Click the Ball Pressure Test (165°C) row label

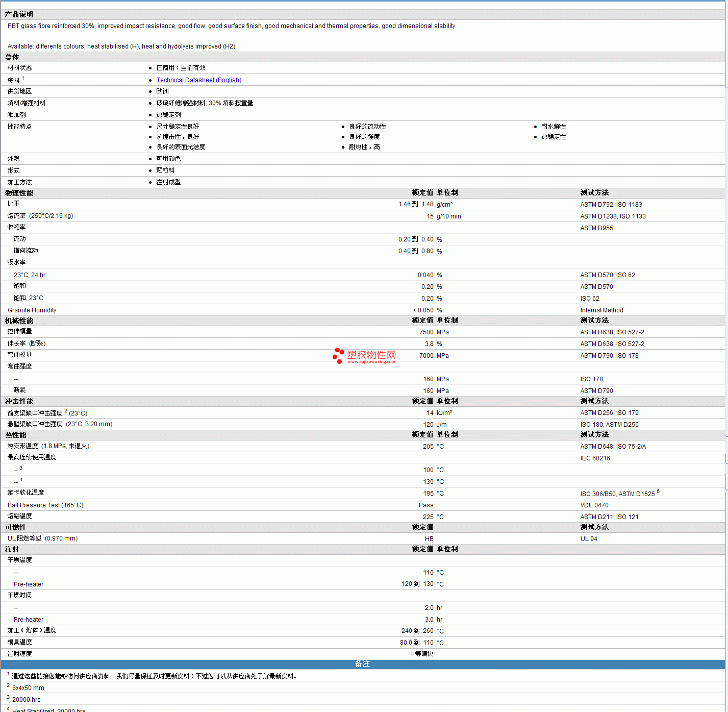45,505
